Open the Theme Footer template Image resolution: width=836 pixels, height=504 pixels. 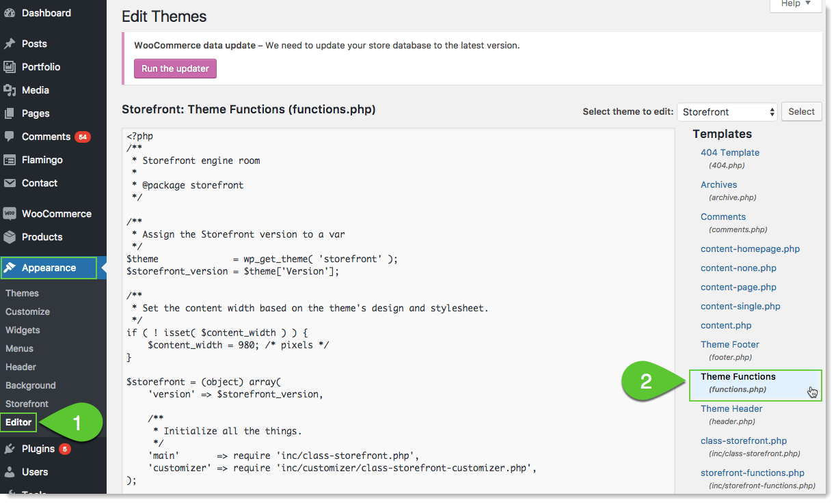[729, 344]
